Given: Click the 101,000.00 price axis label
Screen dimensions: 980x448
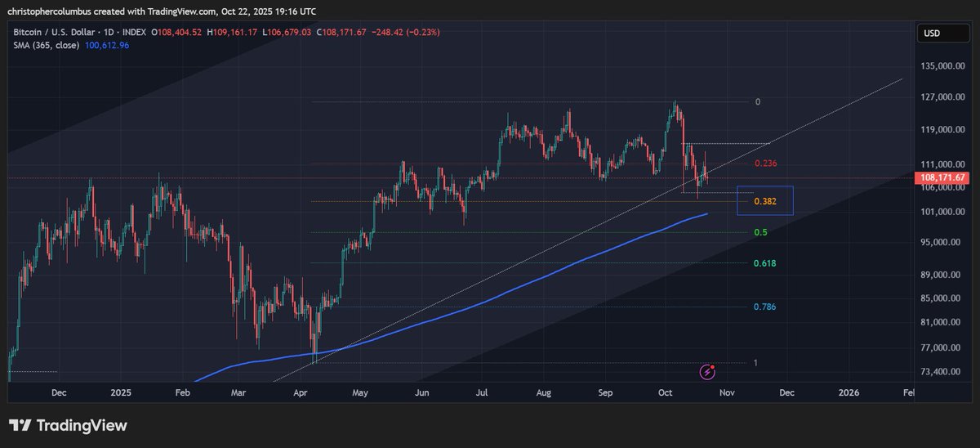Looking at the screenshot, I should pyautogui.click(x=943, y=212).
